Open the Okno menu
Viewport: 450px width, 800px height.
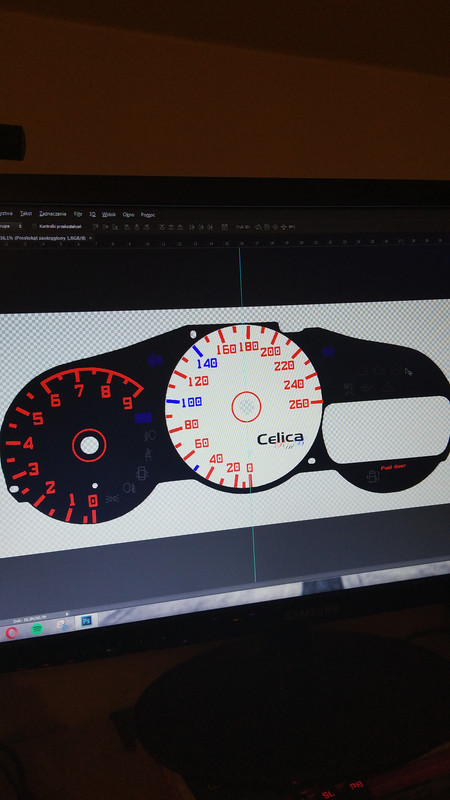[x=129, y=215]
